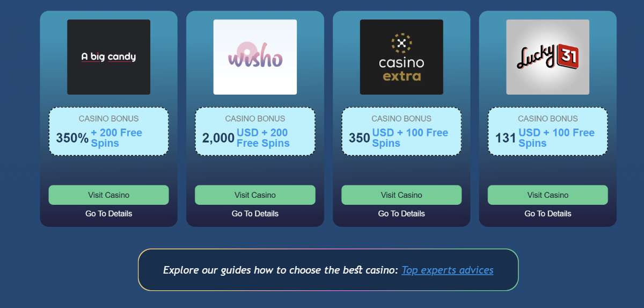
Task: Open the Wisho casino logo
Action: point(255,57)
